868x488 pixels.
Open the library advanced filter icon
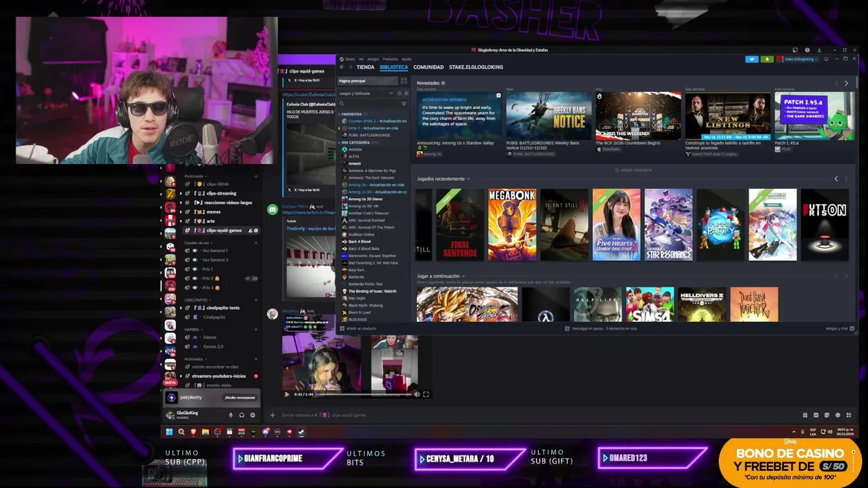point(403,104)
